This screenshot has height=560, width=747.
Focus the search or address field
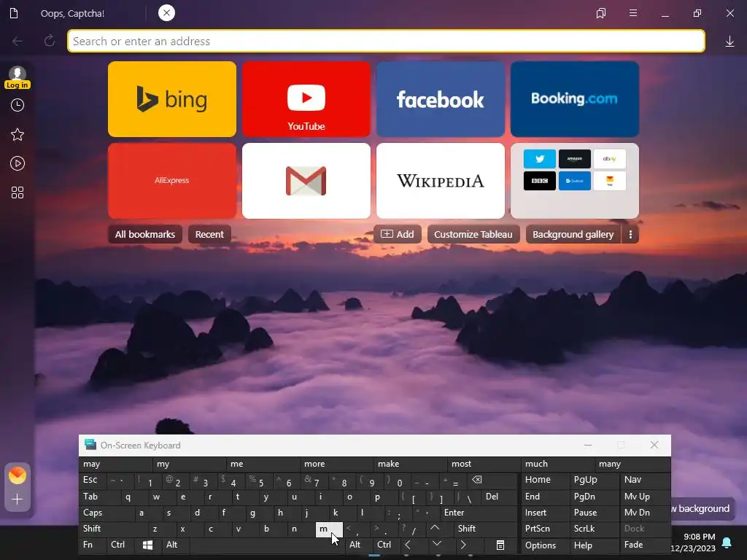[386, 41]
